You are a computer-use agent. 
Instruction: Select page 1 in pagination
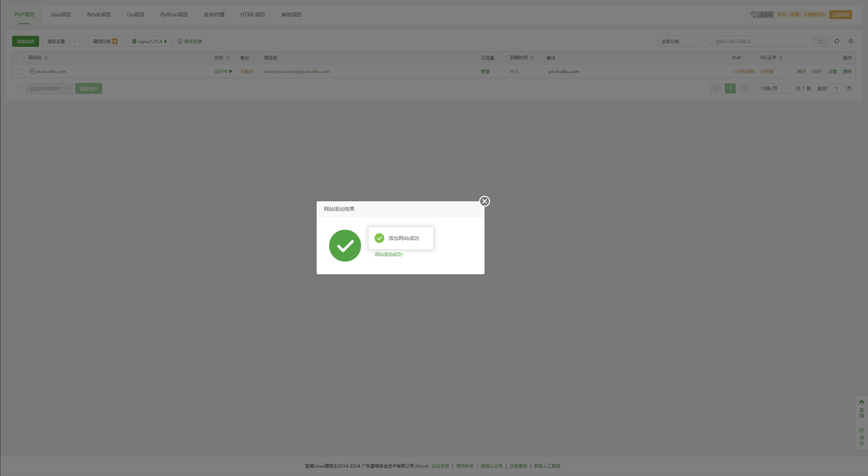[730, 88]
